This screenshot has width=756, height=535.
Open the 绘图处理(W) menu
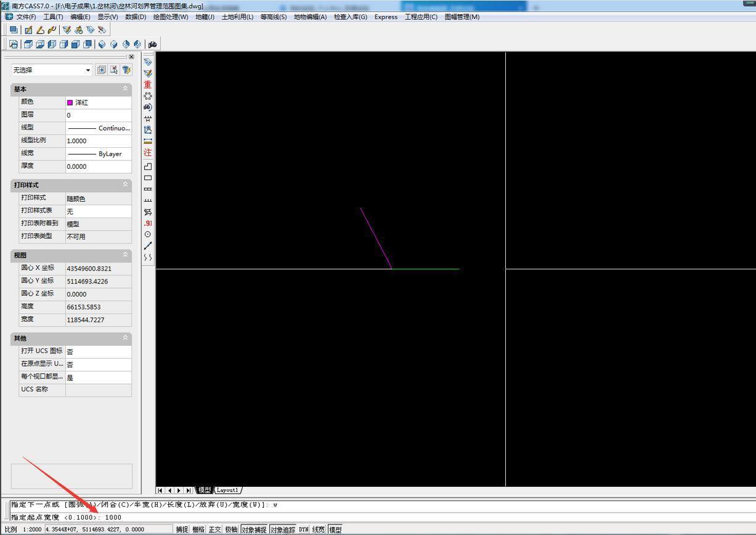[171, 17]
